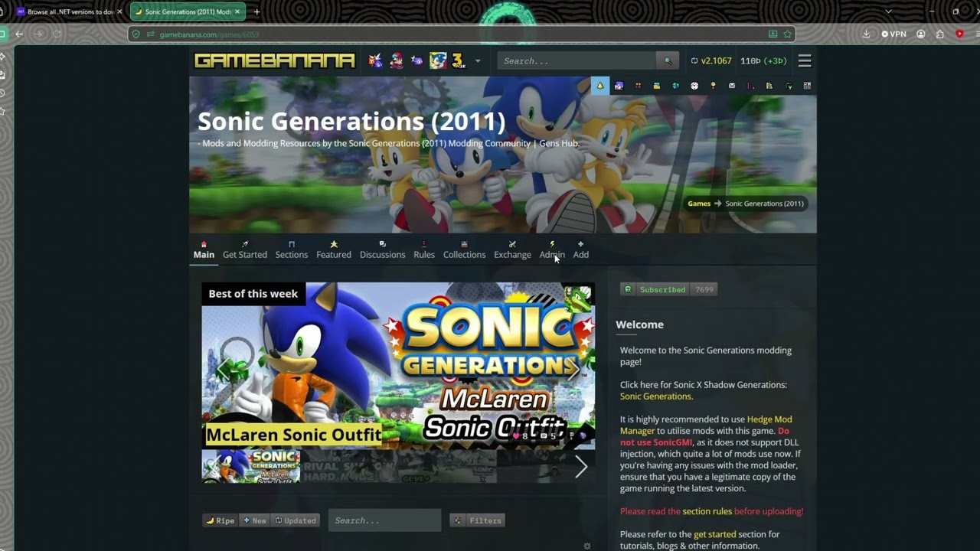Open the Get Started tab
Screen dimensions: 980x551
click(245, 250)
